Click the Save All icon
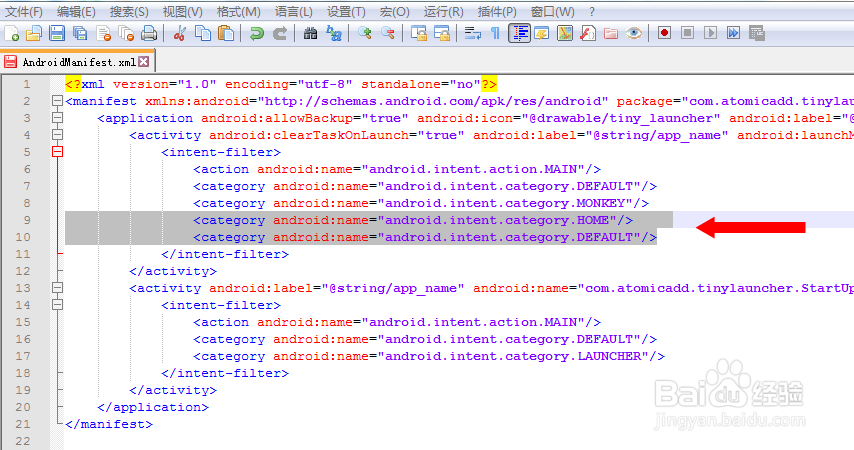This screenshot has width=854, height=450. click(80, 33)
